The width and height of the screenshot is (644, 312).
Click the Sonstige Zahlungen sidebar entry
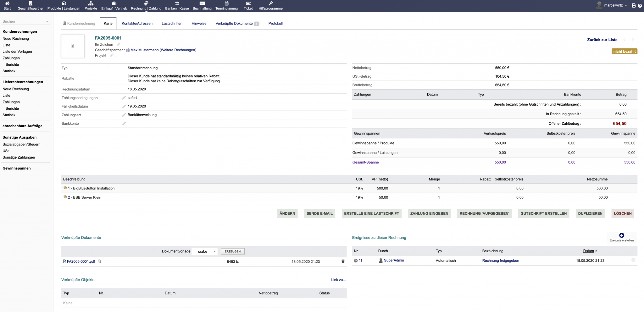tap(19, 157)
